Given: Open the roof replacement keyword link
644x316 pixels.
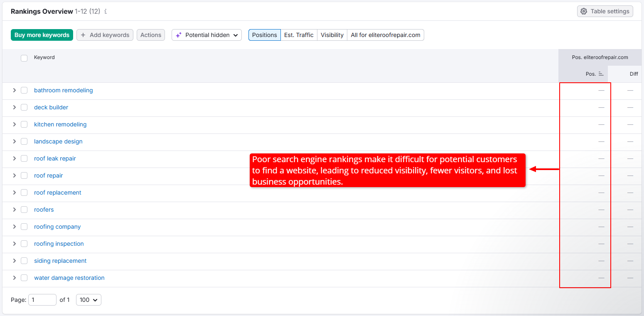Looking at the screenshot, I should pyautogui.click(x=58, y=193).
